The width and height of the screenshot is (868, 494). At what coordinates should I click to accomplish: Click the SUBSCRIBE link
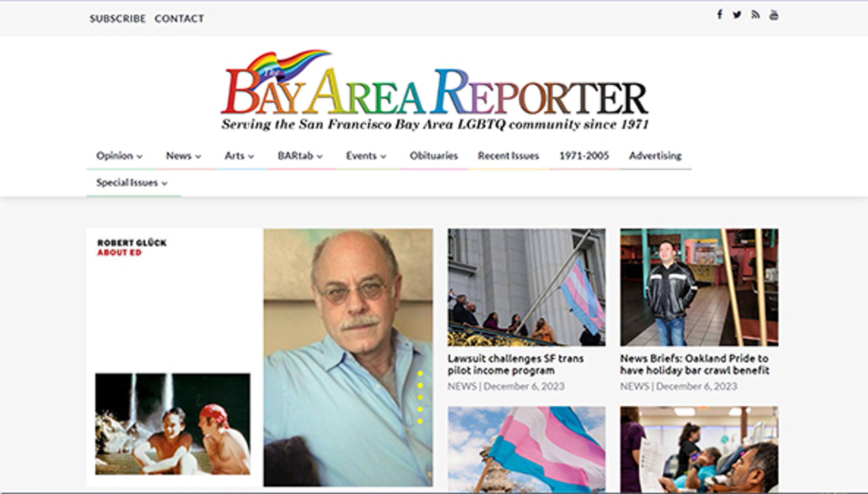(x=117, y=18)
